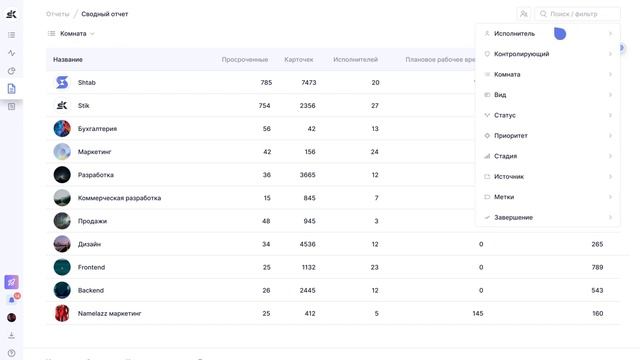
Task: Open the Frontend row name
Action: tap(91, 267)
